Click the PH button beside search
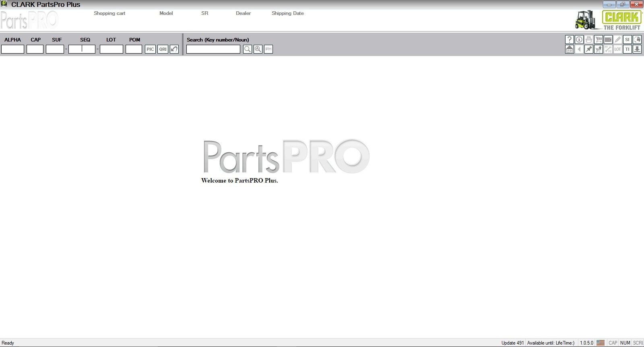Image resolution: width=644 pixels, height=347 pixels. tap(268, 49)
